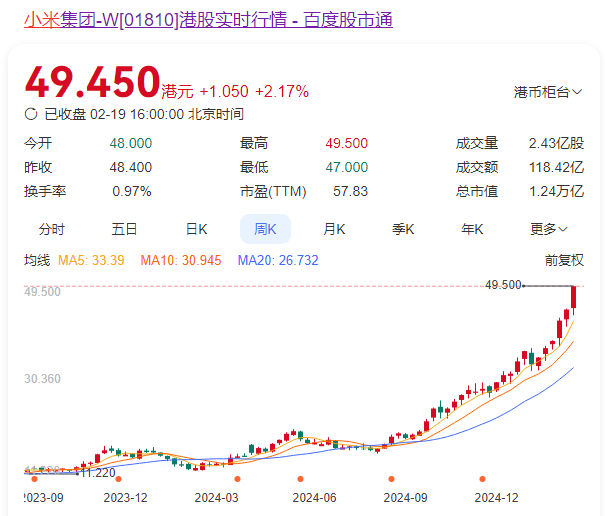This screenshot has height=516, width=605.
Task: Toggle the orange MA5 legend label
Action: (x=91, y=260)
